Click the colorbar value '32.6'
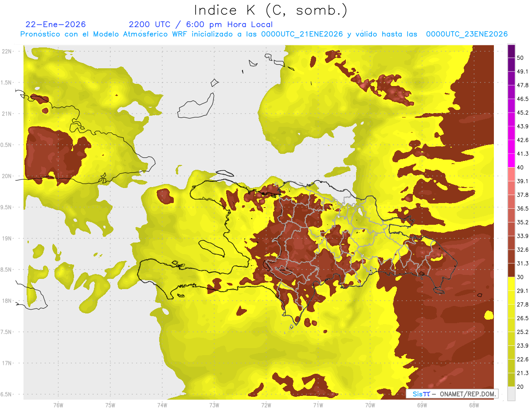The width and height of the screenshot is (532, 411). pos(523,250)
